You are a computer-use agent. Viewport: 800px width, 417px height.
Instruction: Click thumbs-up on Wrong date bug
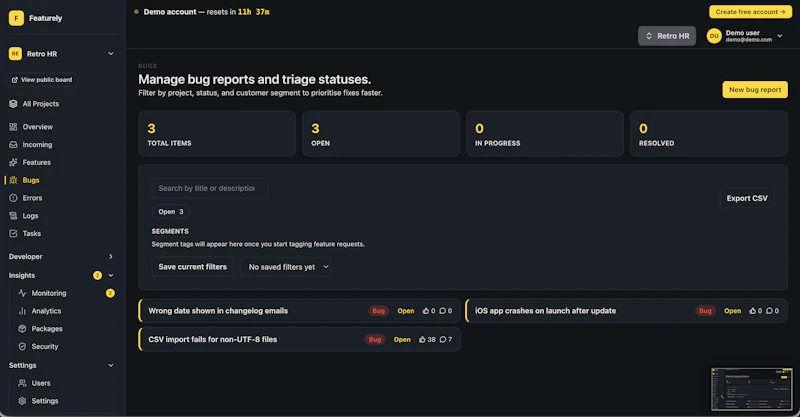[426, 311]
